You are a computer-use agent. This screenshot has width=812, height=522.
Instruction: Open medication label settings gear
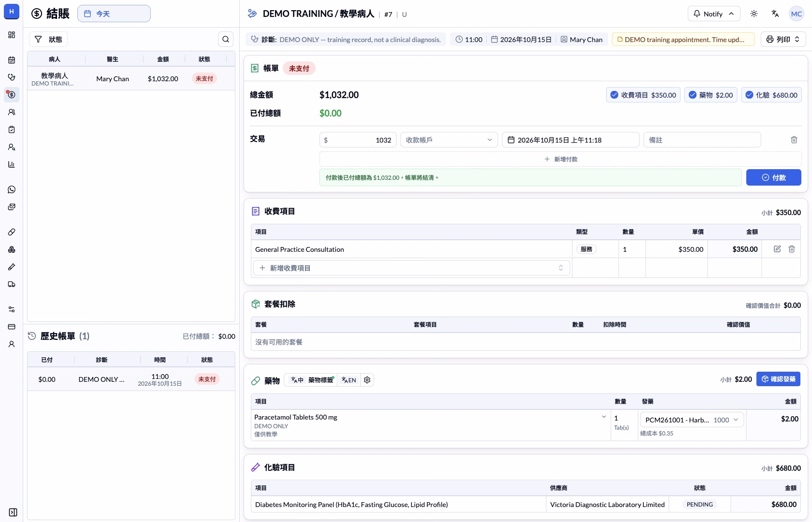(367, 380)
